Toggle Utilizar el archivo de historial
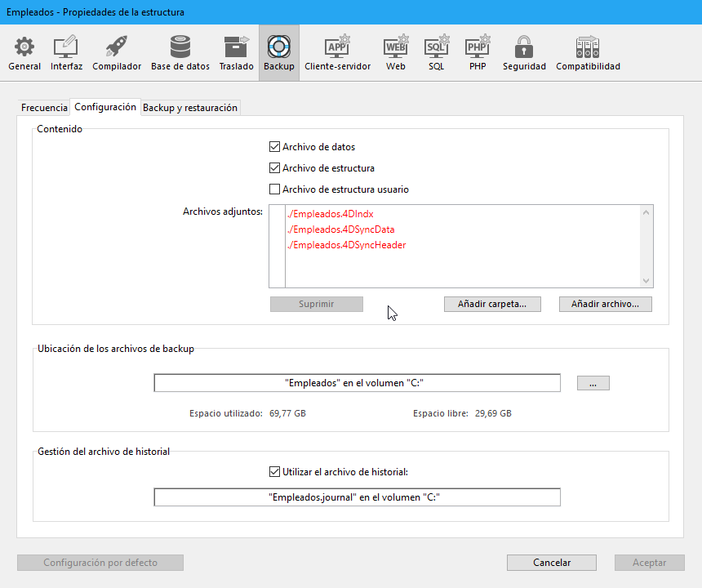The width and height of the screenshot is (702, 588). (274, 471)
